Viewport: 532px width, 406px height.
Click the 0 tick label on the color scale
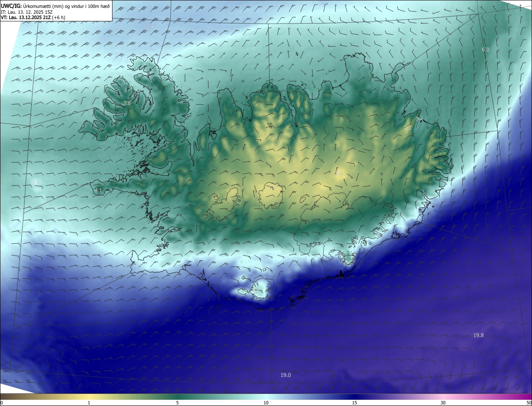1,403
